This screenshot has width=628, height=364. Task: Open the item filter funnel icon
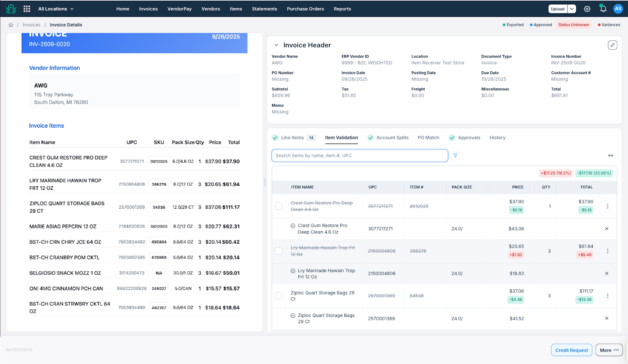click(x=455, y=156)
